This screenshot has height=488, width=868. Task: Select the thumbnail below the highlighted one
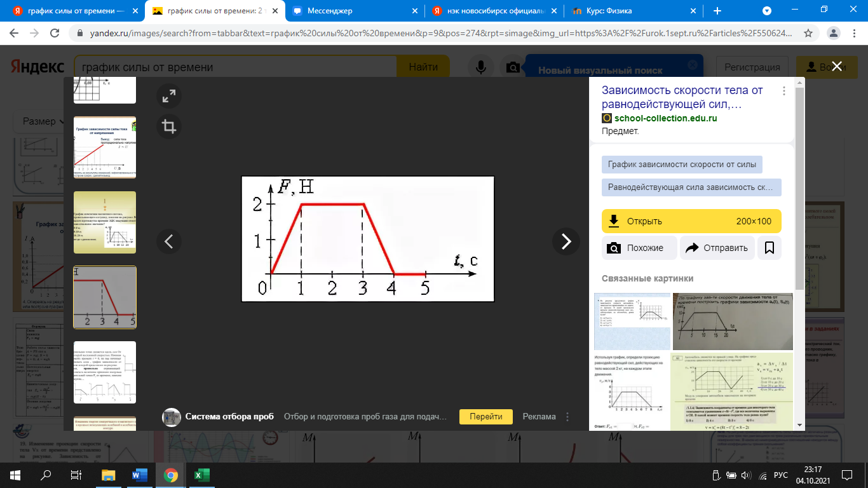(105, 372)
